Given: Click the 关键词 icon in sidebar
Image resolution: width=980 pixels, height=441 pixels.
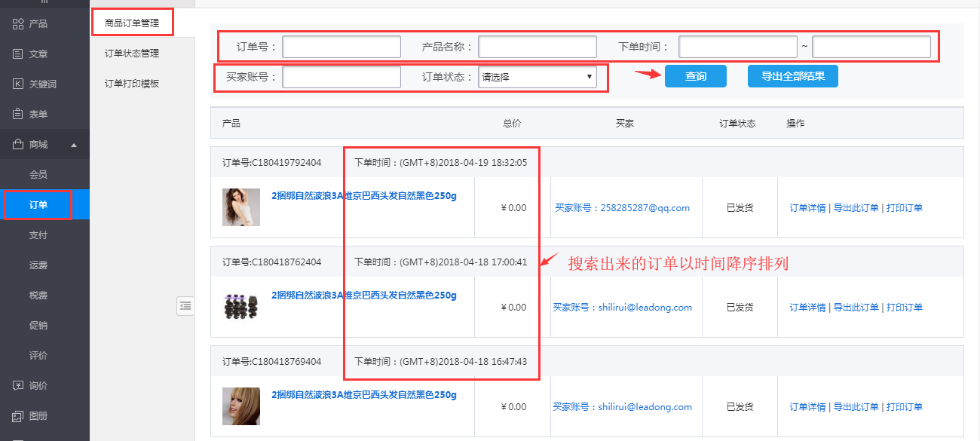Looking at the screenshot, I should (x=18, y=84).
